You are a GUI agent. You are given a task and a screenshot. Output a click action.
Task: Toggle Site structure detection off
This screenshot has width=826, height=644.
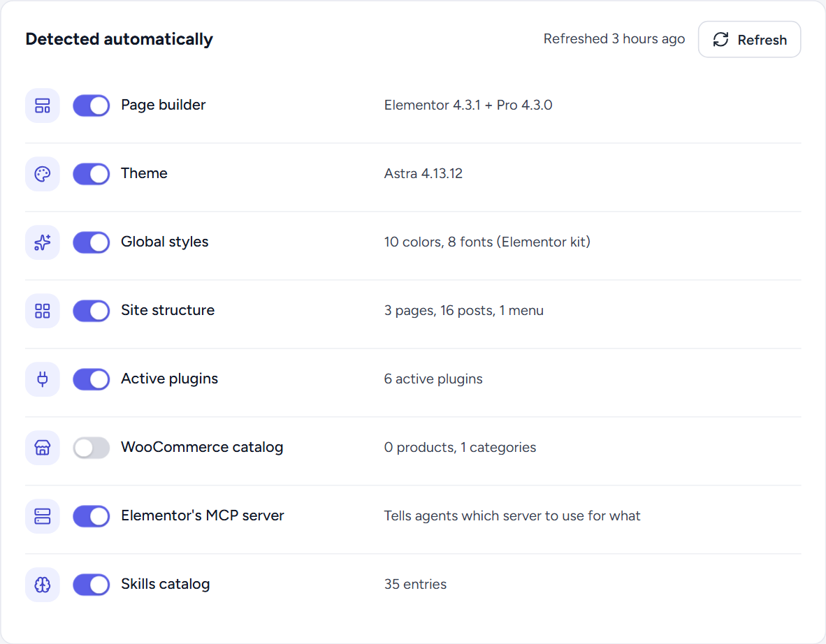click(91, 311)
